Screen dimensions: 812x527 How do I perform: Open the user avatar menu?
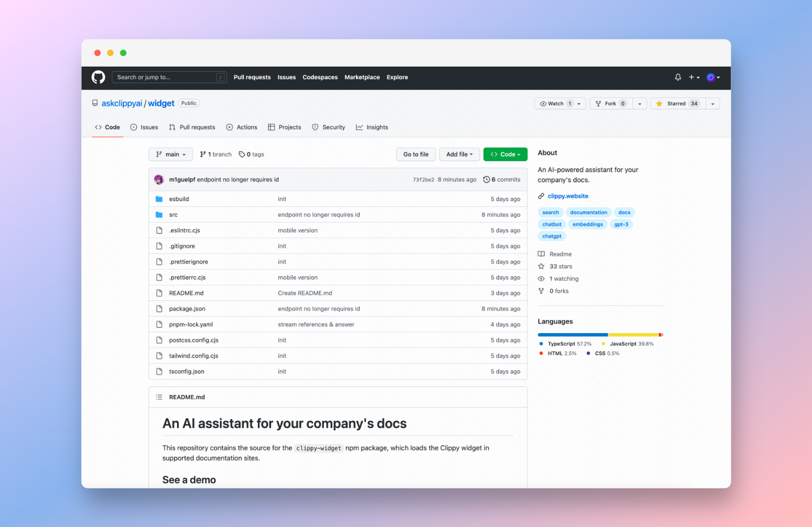[x=713, y=77]
